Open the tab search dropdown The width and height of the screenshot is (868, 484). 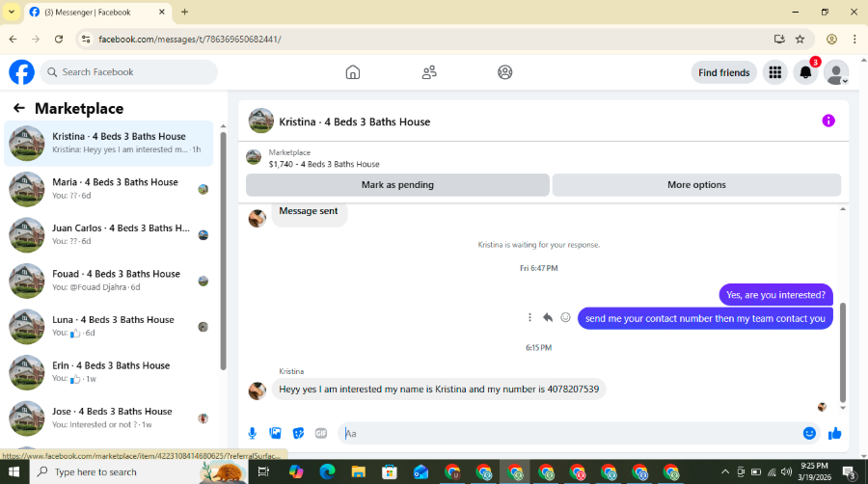11,12
